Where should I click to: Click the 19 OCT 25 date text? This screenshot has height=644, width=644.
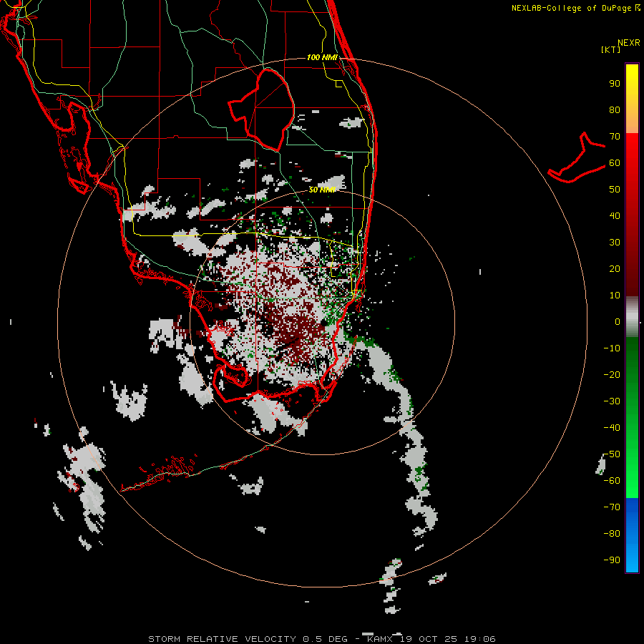pyautogui.click(x=429, y=639)
